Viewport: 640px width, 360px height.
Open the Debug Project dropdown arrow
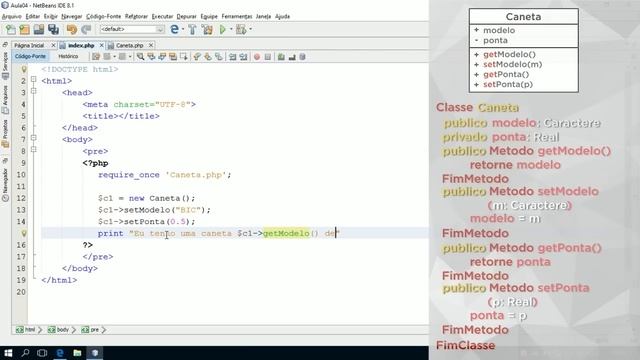250,29
